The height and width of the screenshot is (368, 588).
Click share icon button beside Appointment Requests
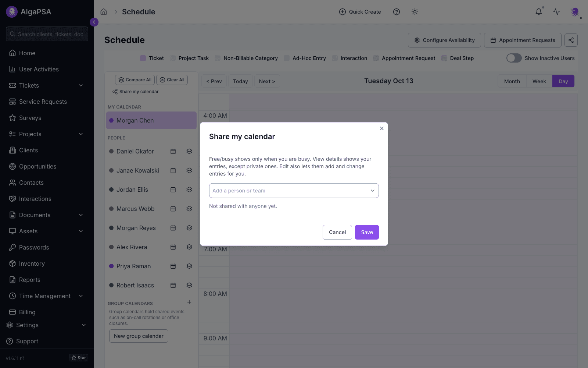tap(571, 40)
